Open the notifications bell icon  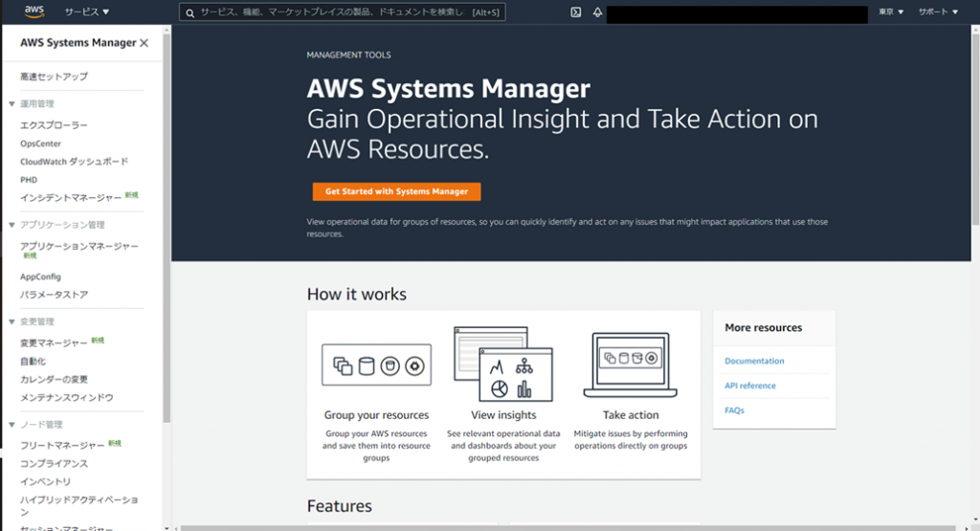(597, 11)
